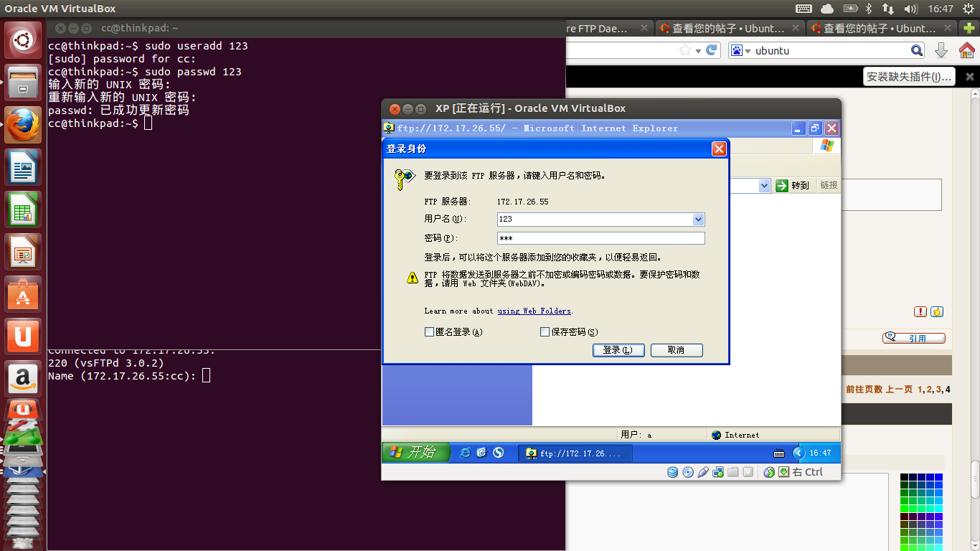Click the 引用 quote button on forum
The image size is (980, 551).
pyautogui.click(x=913, y=338)
